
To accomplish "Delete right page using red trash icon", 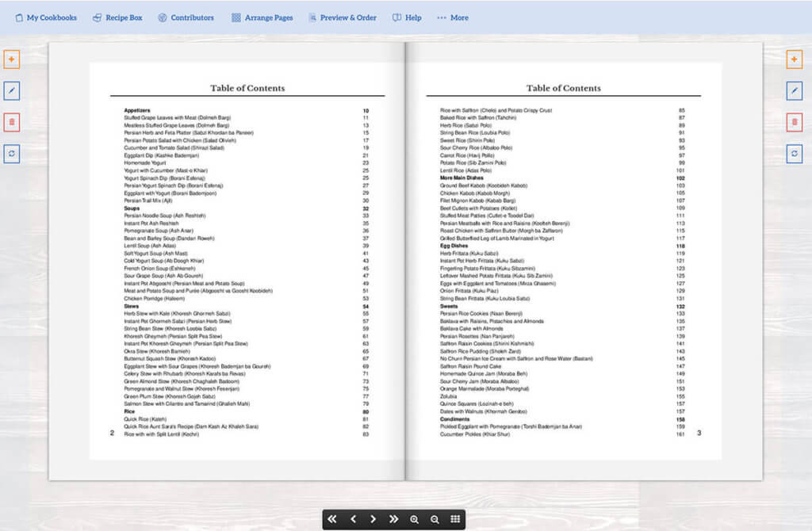I will click(795, 122).
